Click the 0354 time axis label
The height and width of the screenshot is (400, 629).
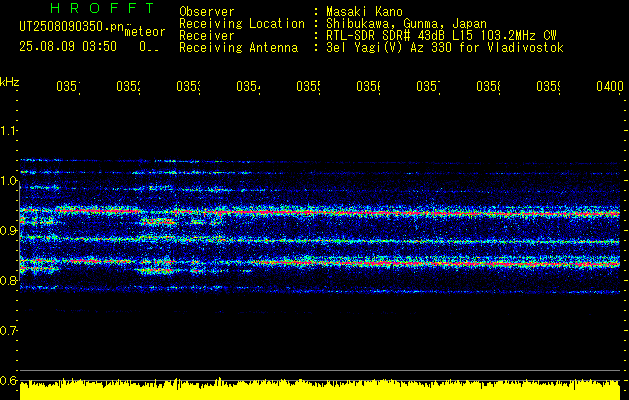point(248,87)
